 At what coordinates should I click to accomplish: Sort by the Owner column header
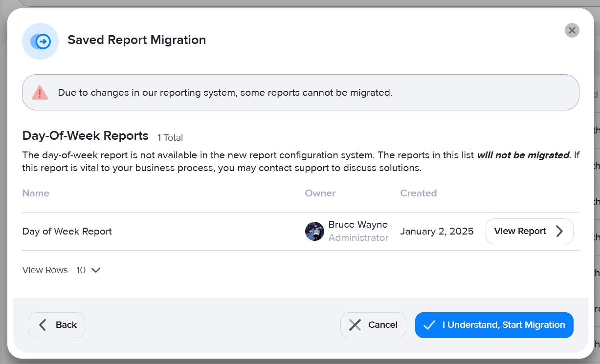click(320, 193)
